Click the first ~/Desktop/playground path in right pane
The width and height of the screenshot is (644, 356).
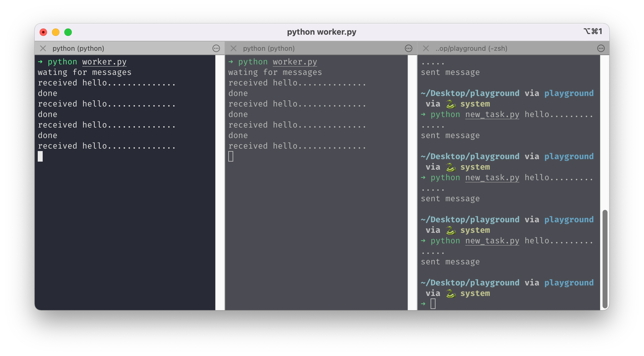click(x=470, y=93)
